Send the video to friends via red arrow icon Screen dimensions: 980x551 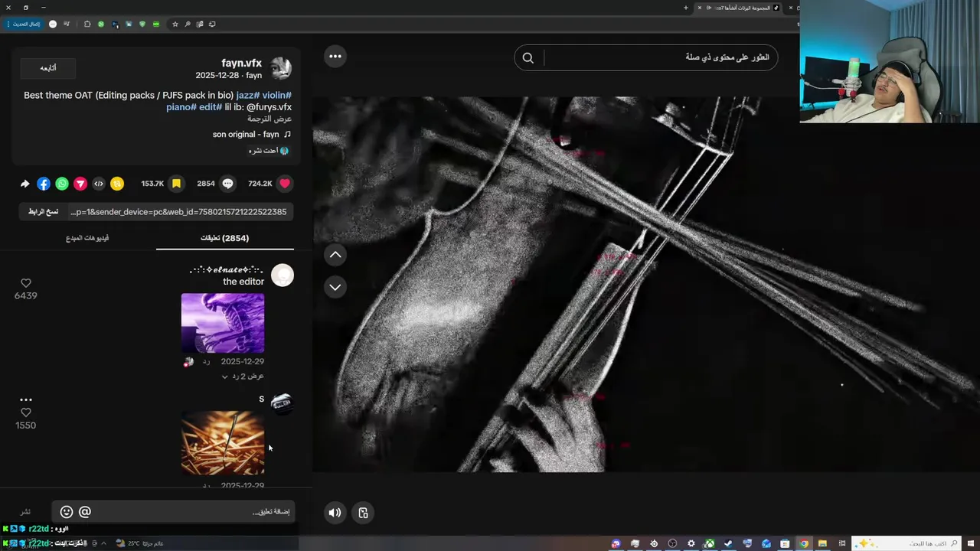(x=80, y=184)
